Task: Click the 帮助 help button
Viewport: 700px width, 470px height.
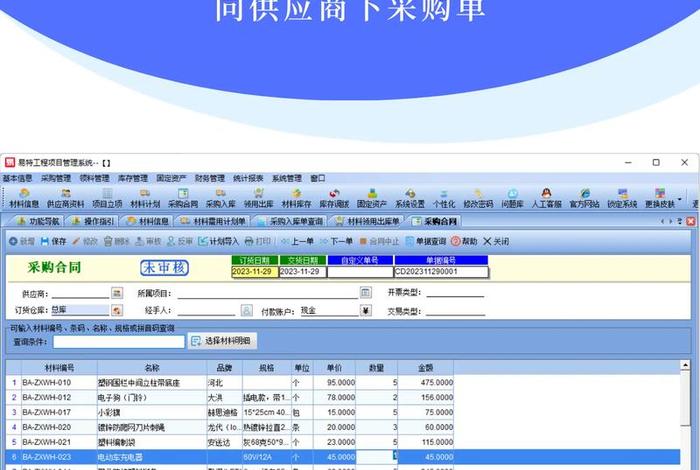Action: coord(464,241)
